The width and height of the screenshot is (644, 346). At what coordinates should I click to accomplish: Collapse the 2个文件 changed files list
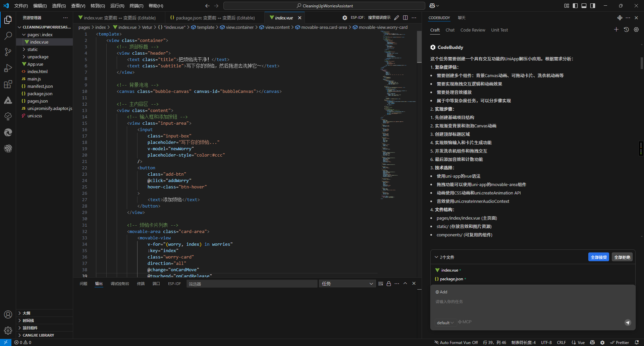pyautogui.click(x=444, y=257)
